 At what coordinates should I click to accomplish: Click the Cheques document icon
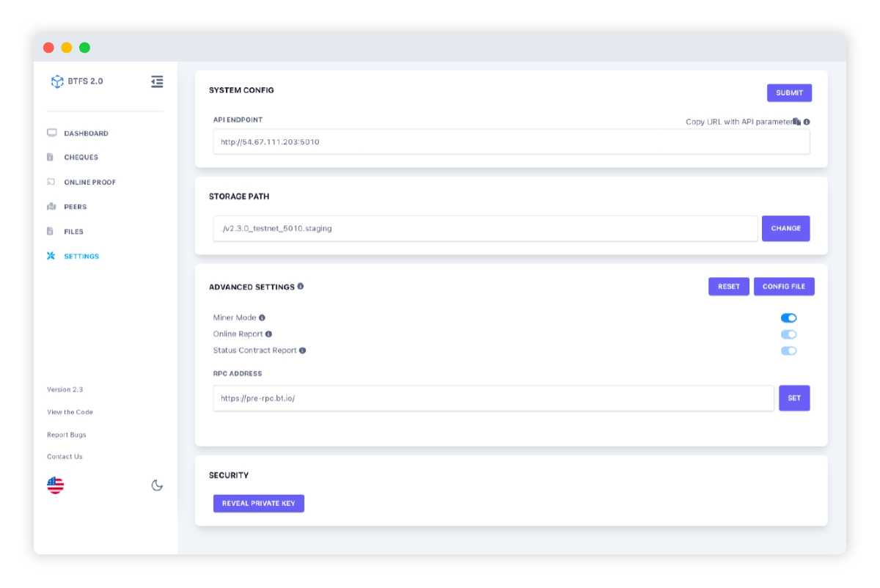point(51,157)
